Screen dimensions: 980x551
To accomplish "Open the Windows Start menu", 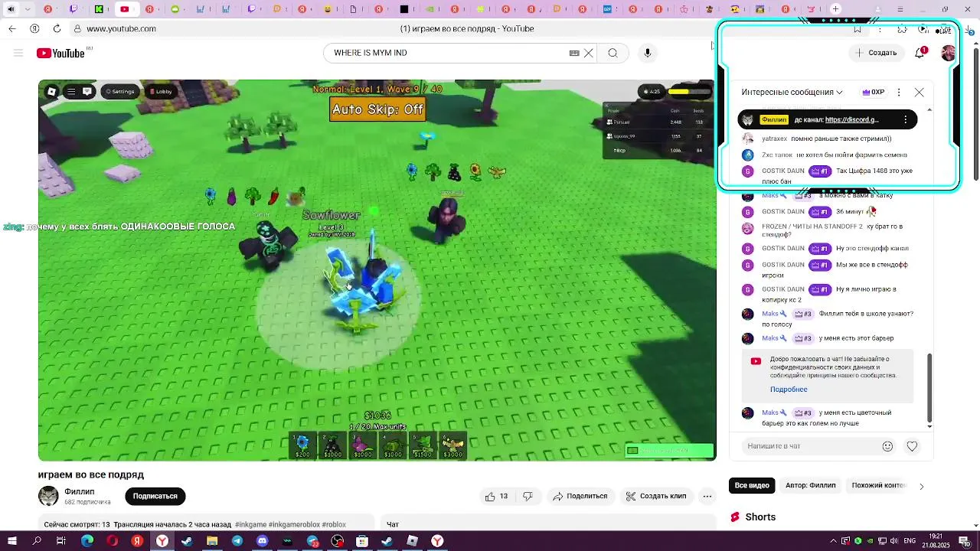I will (12, 541).
